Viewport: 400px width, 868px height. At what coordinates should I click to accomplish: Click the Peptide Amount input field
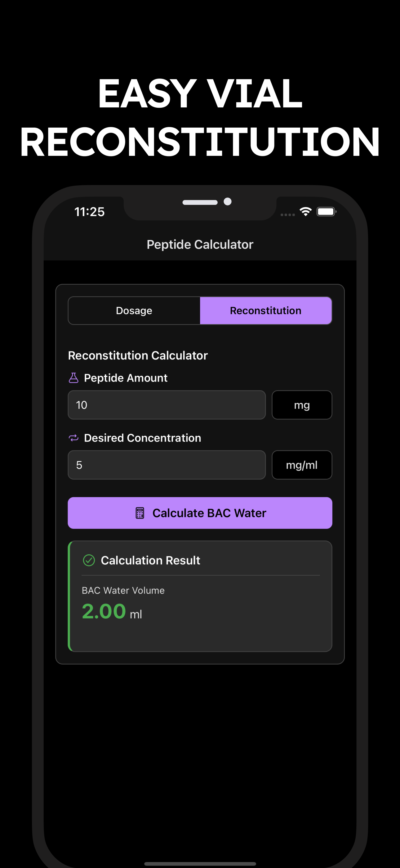coord(167,405)
